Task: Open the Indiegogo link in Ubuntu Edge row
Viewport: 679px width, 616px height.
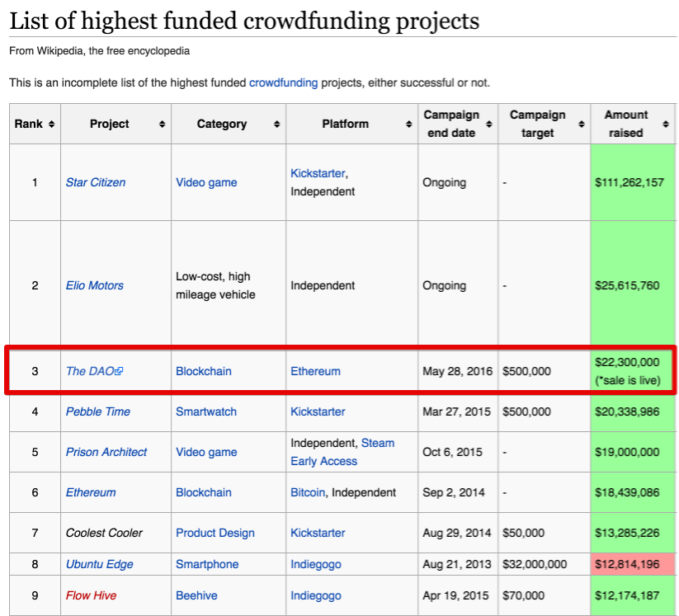Action: point(316,564)
